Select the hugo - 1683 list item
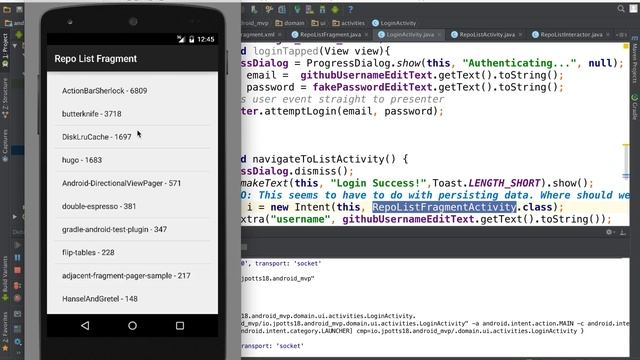 click(132, 160)
